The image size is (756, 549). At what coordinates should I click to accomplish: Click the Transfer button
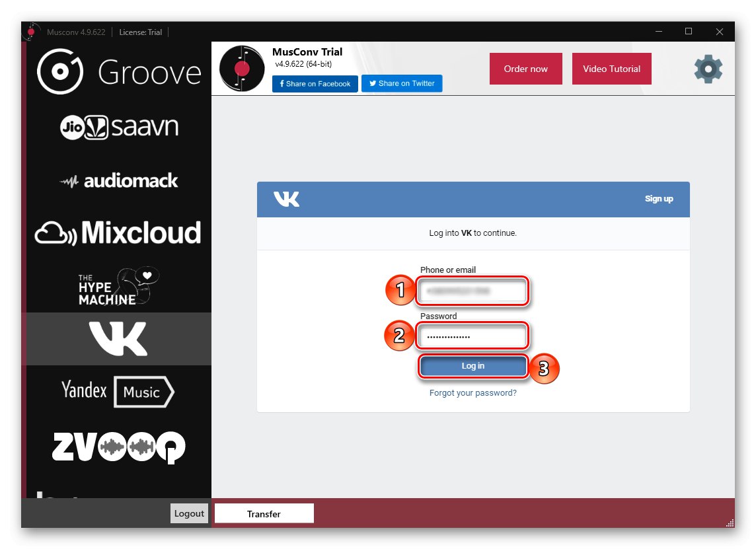[x=264, y=514]
